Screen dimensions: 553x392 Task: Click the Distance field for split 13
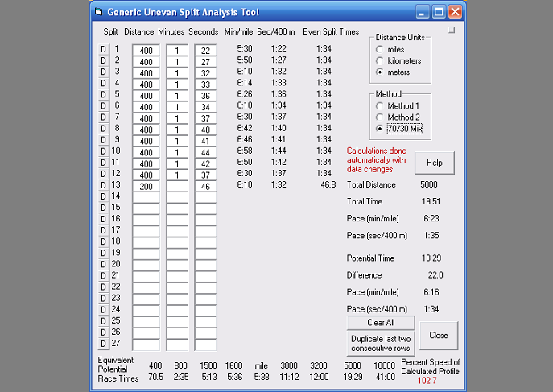146,186
